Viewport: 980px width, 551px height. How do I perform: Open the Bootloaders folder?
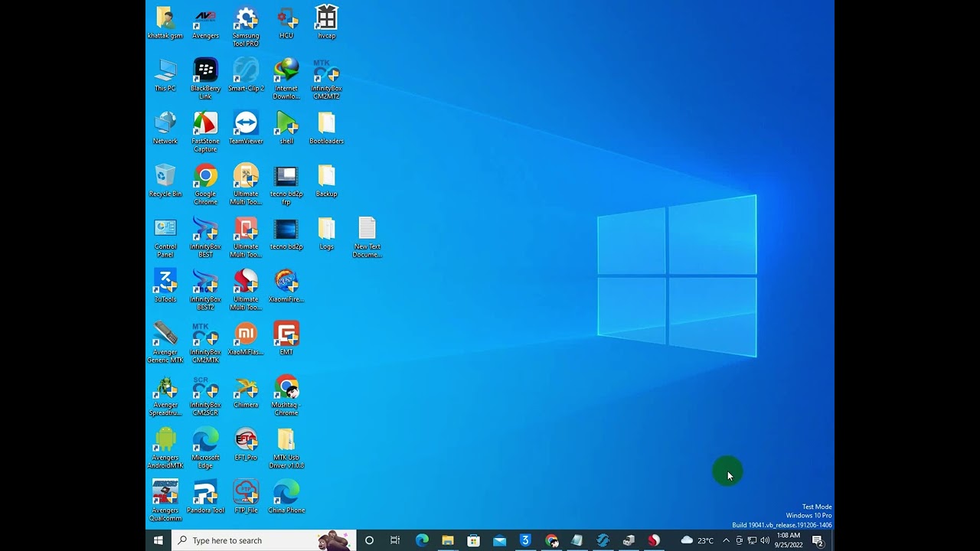(x=326, y=128)
